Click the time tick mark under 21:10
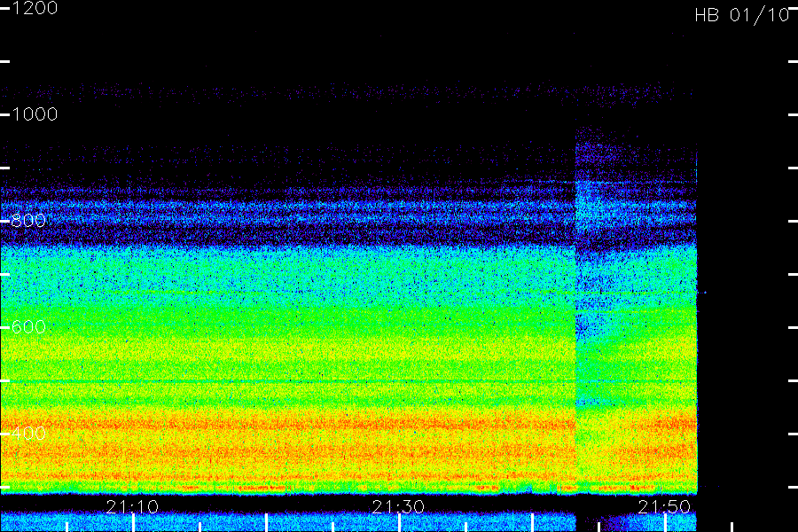 point(133,523)
